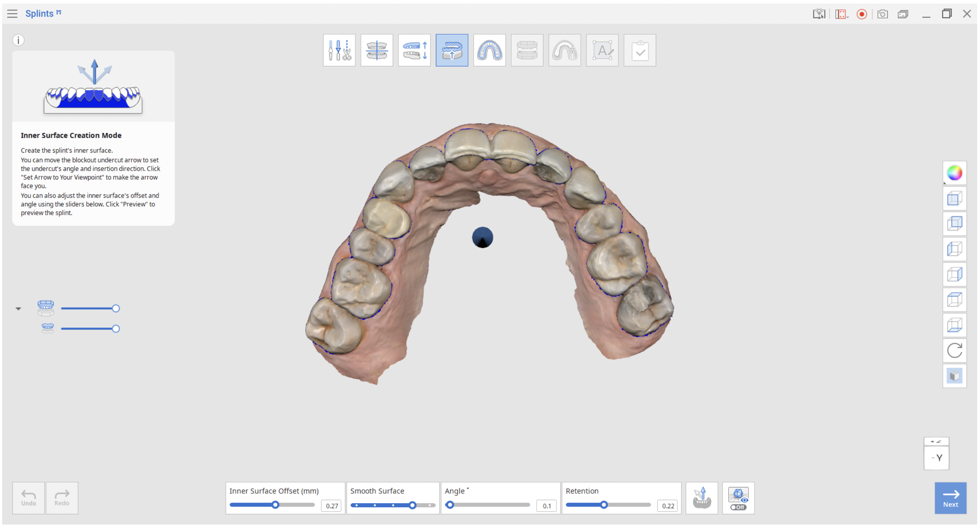Click the inner surface illustration thumbnail
The image size is (980, 527).
click(x=94, y=87)
